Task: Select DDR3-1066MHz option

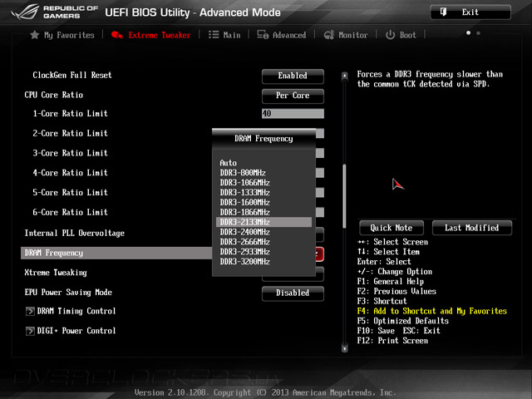Action: coord(264,183)
